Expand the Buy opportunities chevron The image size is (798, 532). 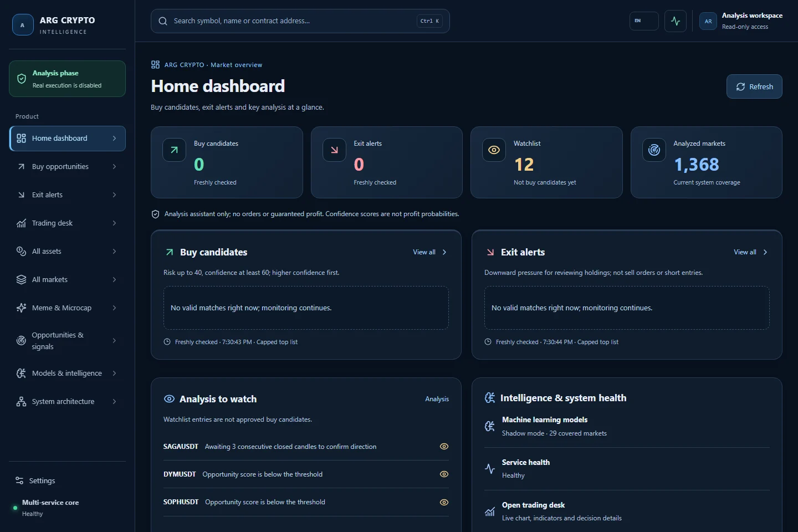coord(114,167)
